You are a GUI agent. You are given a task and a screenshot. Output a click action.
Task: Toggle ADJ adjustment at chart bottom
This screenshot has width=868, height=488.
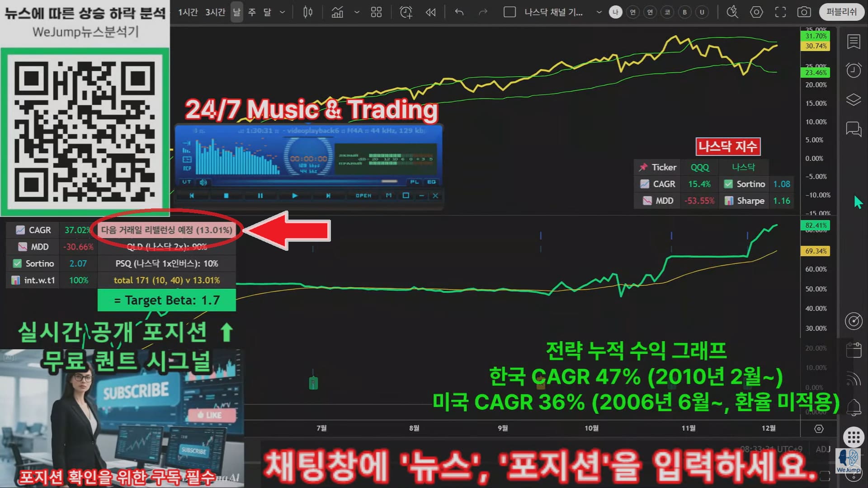[823, 449]
